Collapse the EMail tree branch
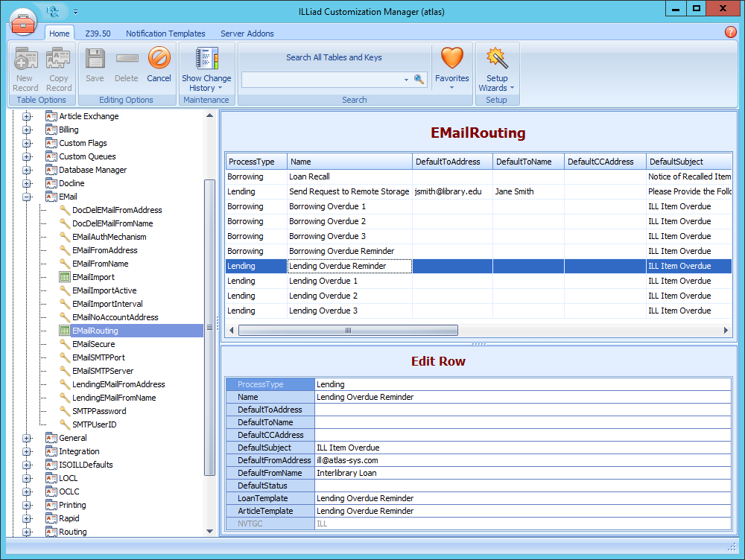This screenshot has height=560, width=745. [x=28, y=197]
